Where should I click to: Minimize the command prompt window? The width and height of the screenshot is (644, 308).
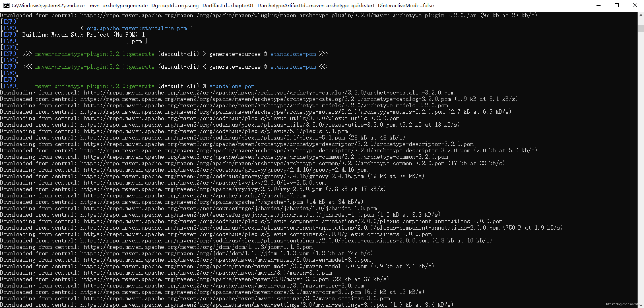click(x=599, y=5)
